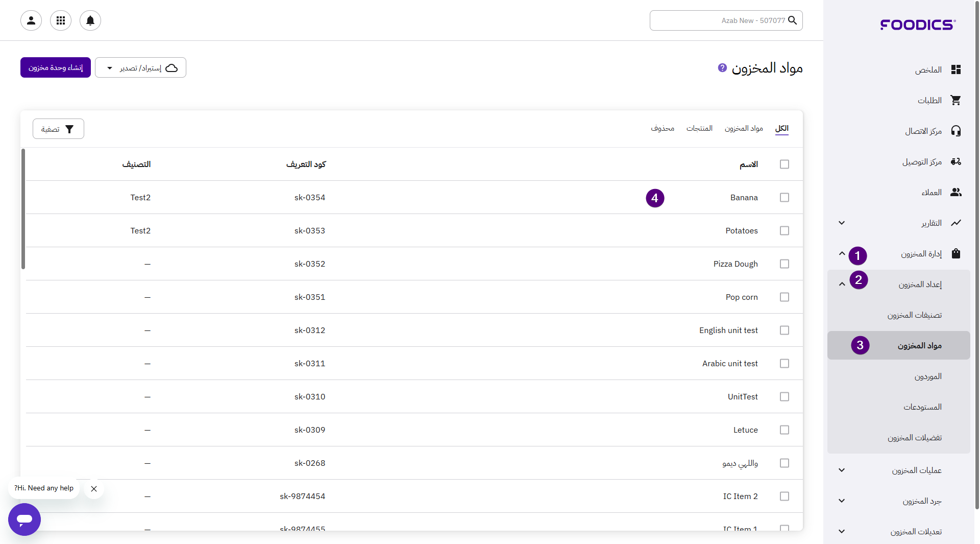Expand the inventory operations section
Image resolution: width=980 pixels, height=544 pixels.
tap(842, 470)
